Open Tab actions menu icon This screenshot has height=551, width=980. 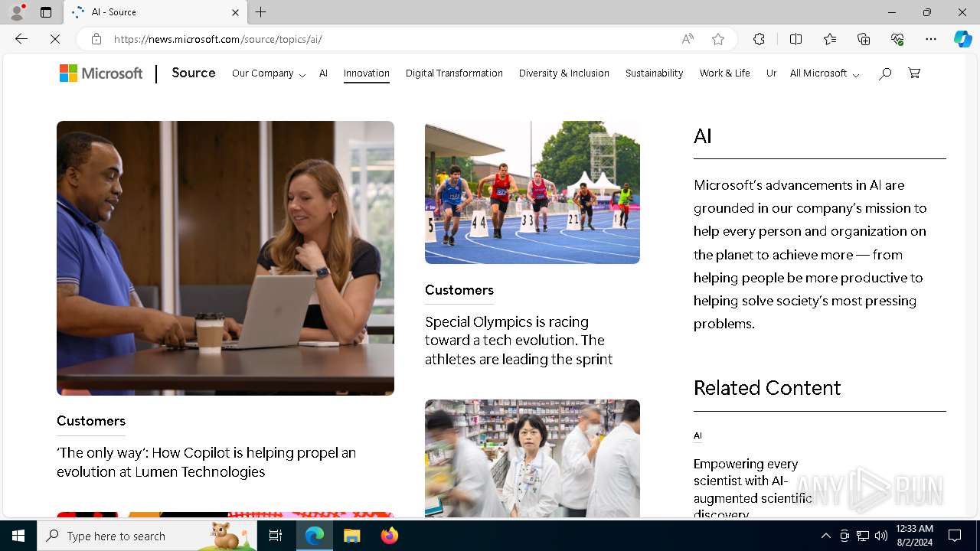pos(46,12)
